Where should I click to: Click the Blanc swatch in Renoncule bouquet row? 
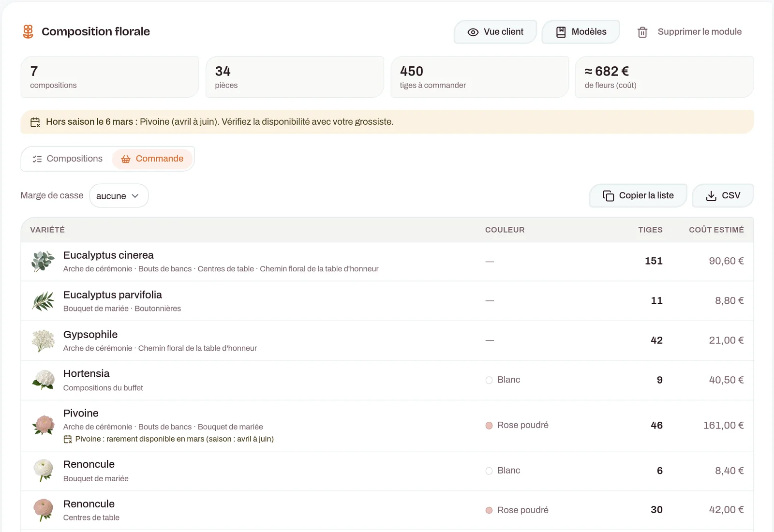coord(489,471)
